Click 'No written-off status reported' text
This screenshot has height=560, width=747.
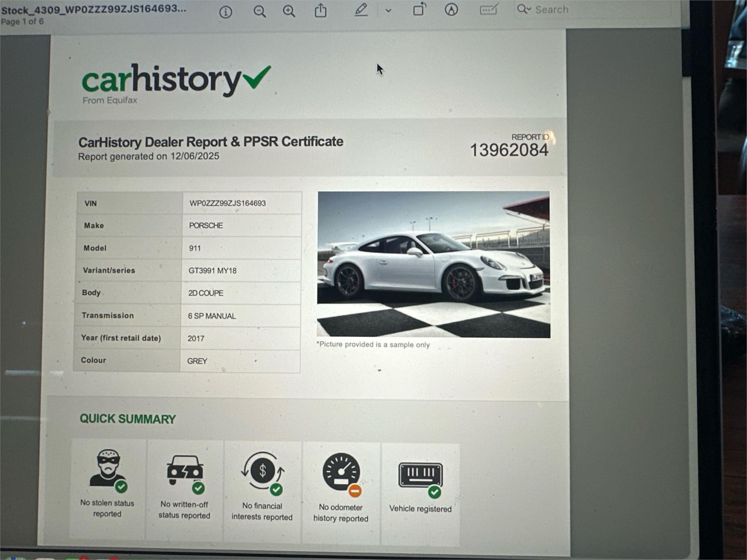point(184,510)
